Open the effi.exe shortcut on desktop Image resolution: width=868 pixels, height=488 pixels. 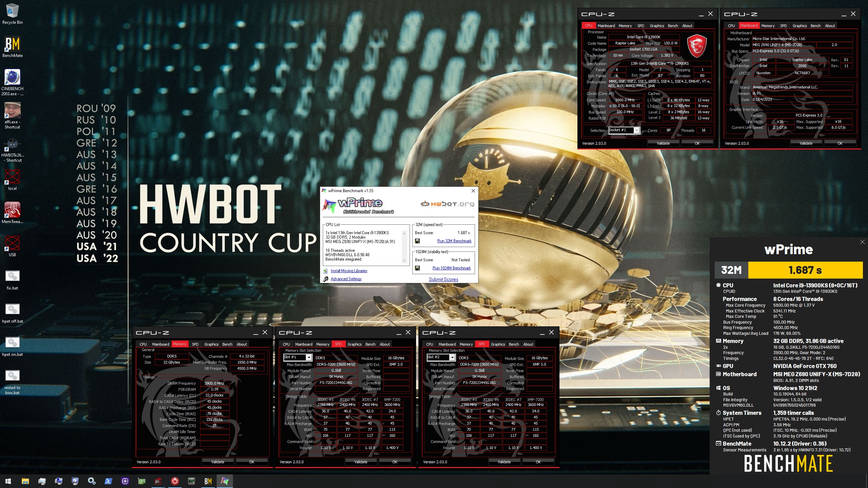click(12, 116)
